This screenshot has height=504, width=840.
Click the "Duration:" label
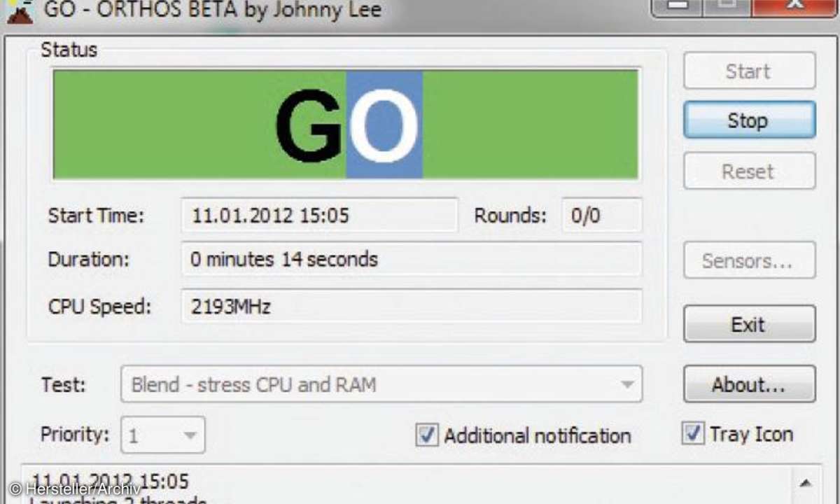[x=89, y=260]
